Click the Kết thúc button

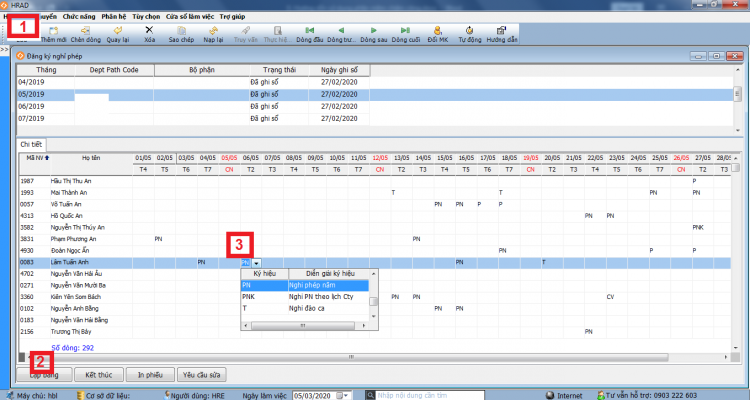[99, 375]
